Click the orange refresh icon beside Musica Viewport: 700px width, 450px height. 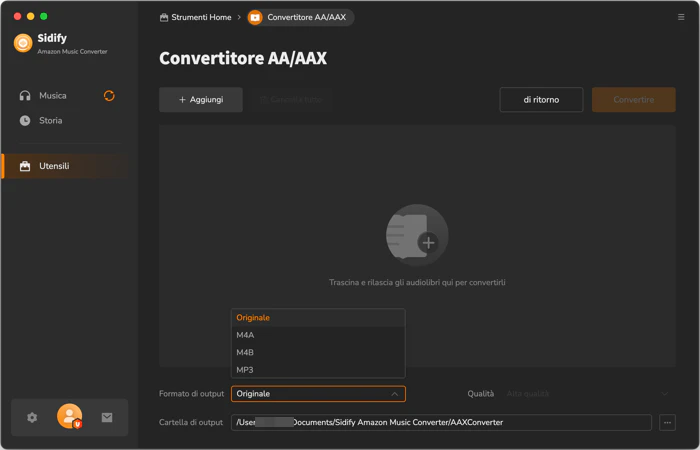pos(109,96)
